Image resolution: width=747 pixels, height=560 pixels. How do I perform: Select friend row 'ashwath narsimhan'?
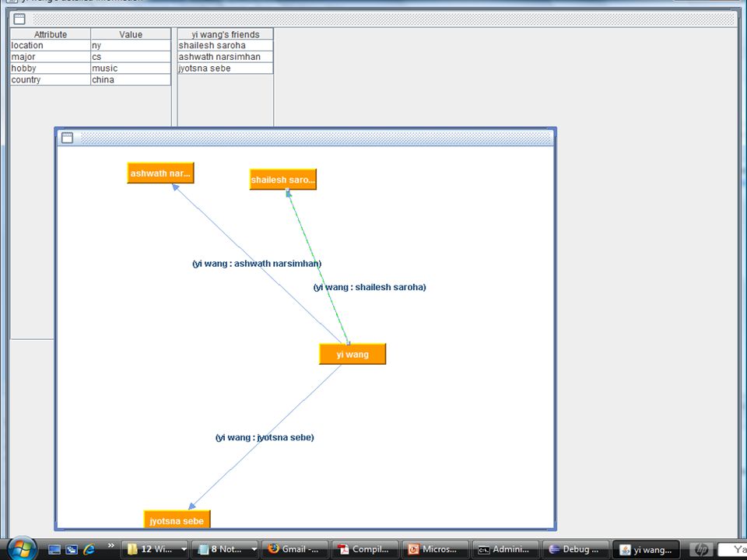point(226,57)
